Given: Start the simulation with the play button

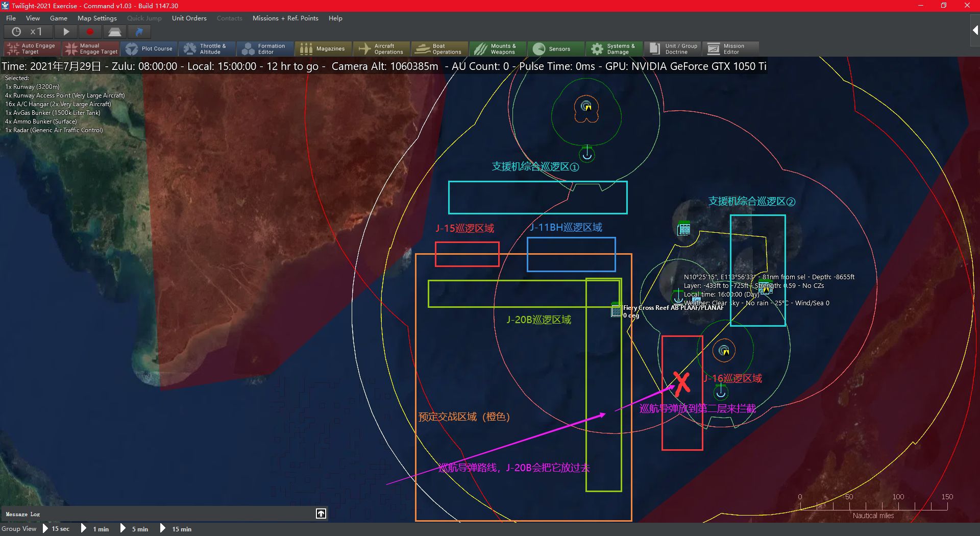Looking at the screenshot, I should coord(66,32).
